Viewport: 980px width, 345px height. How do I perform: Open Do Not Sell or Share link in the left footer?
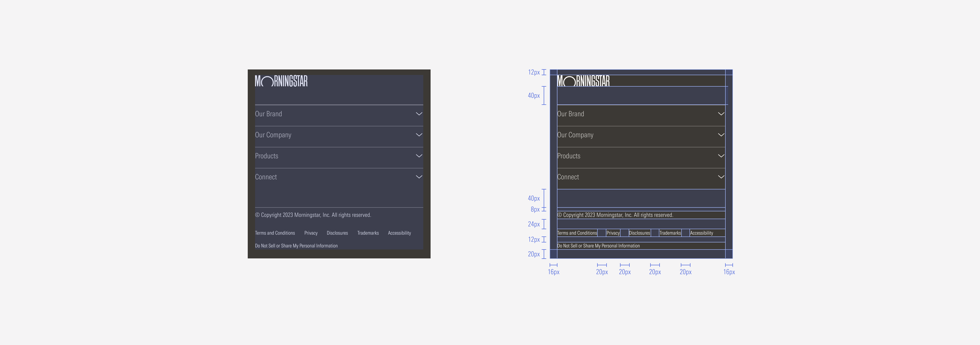click(x=296, y=246)
